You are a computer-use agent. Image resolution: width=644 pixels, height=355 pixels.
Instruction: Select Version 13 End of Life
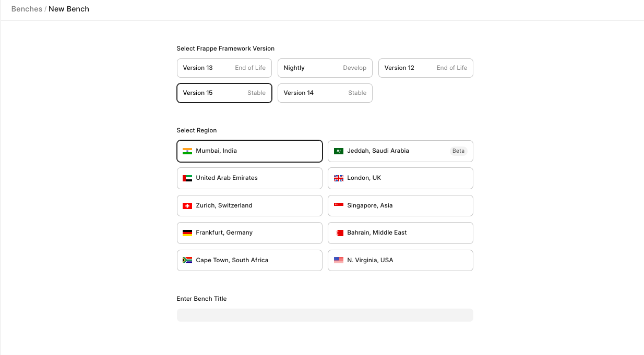(x=224, y=68)
